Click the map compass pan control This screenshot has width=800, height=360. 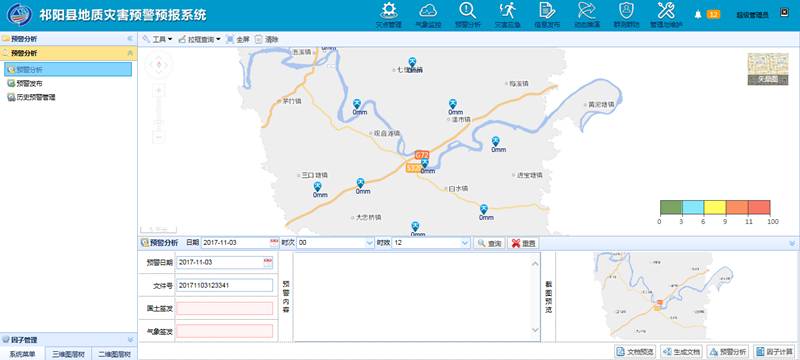pos(158,65)
